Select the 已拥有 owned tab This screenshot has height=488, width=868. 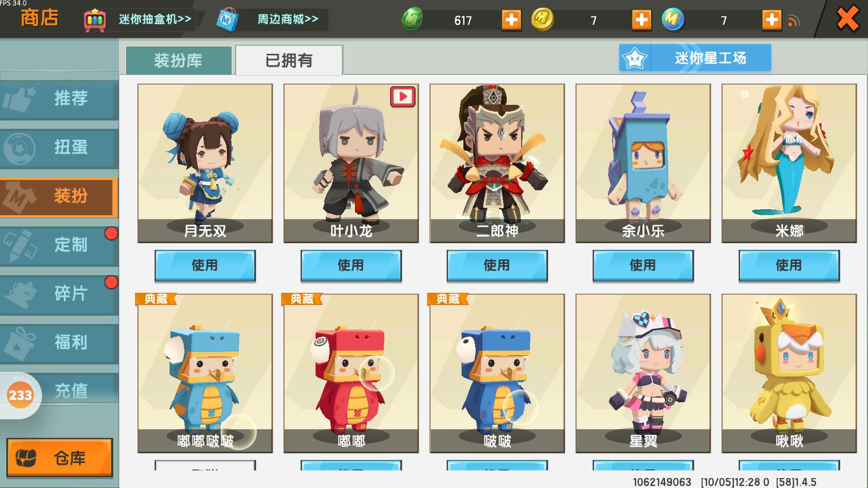tap(289, 60)
